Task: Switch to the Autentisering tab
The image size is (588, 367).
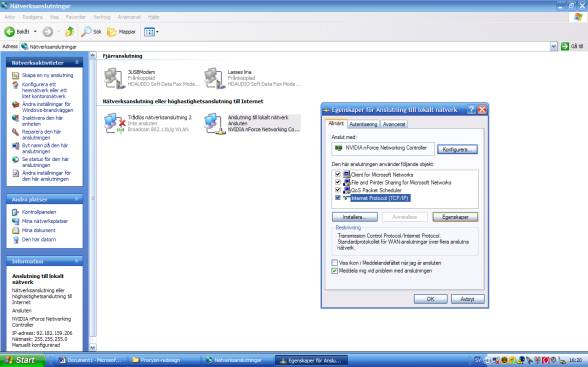Action: 363,124
